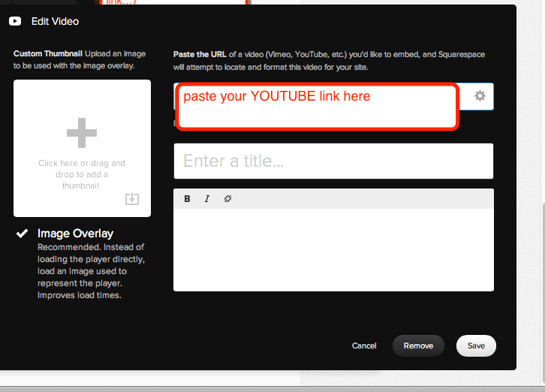Click the 'Enter a title...' field
Viewport: 545px width, 392px height.
[333, 161]
